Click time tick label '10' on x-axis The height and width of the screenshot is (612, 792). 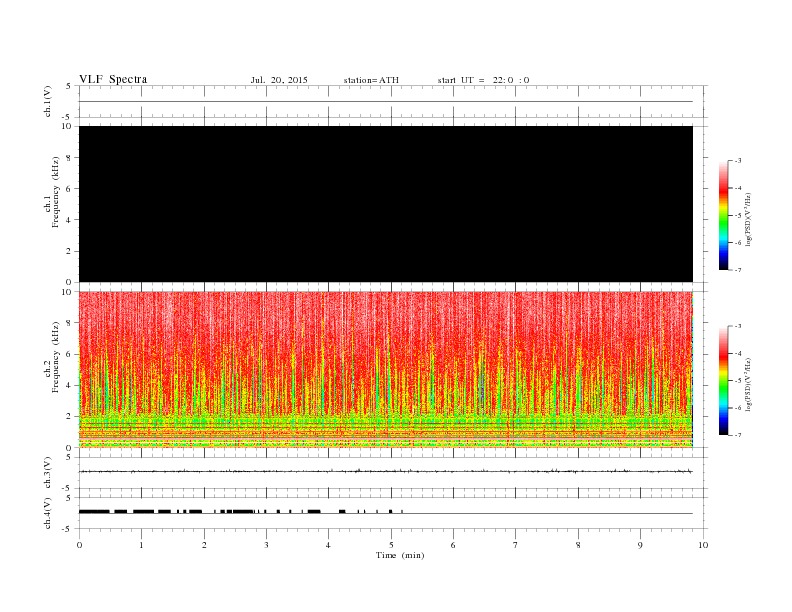pos(703,545)
